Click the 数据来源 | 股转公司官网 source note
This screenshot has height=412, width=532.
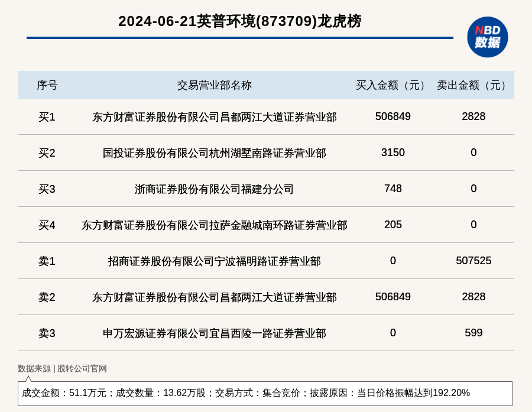pos(62,369)
